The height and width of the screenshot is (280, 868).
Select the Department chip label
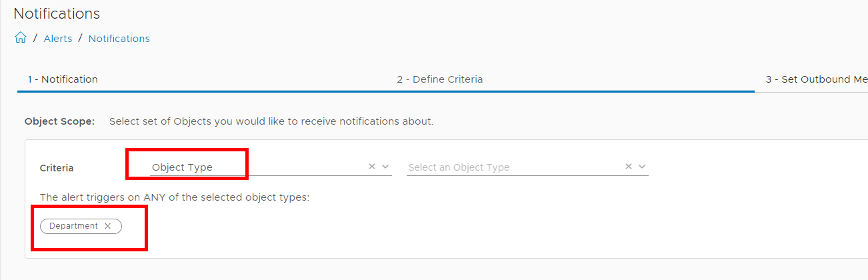(73, 226)
